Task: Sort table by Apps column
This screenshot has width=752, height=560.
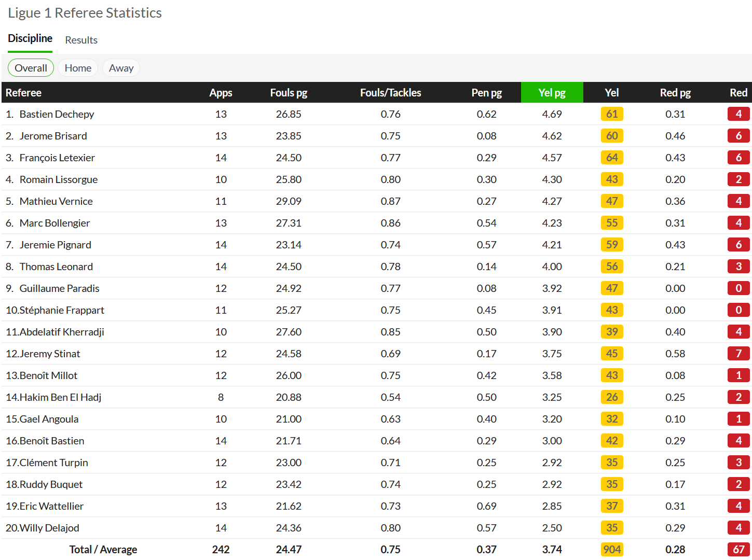Action: click(221, 93)
